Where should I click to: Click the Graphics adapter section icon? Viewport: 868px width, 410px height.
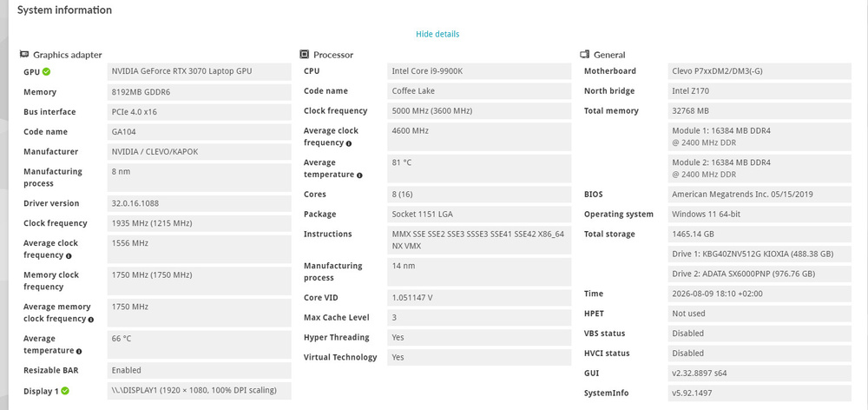coord(23,55)
